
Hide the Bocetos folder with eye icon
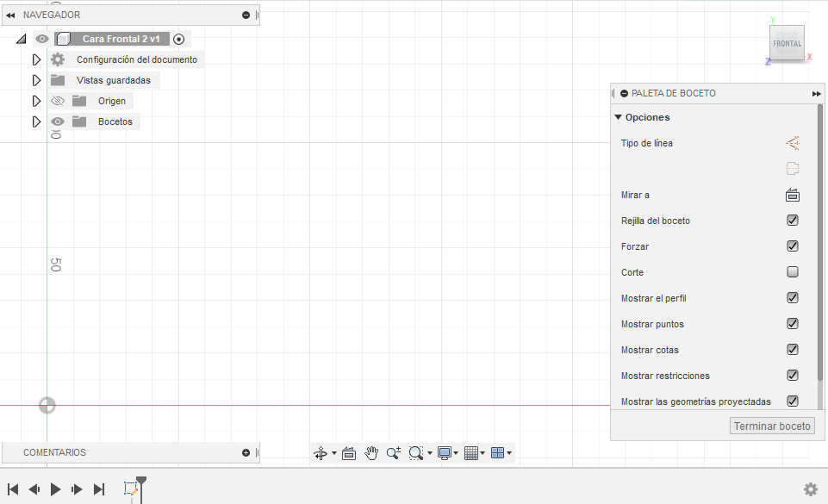point(58,121)
